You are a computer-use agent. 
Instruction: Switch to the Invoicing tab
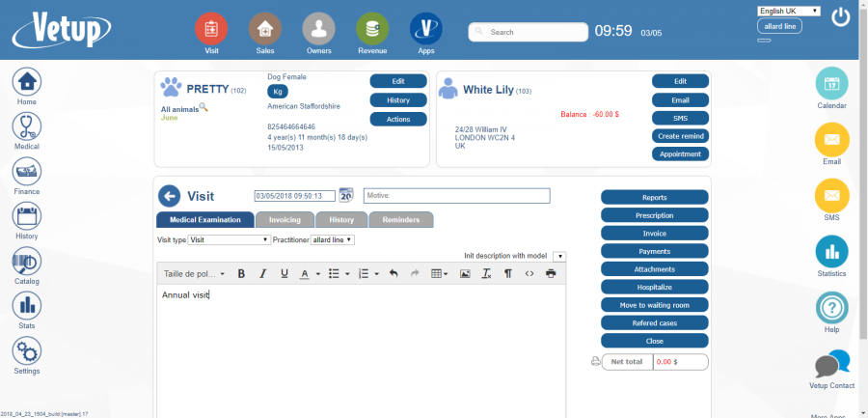coord(285,220)
